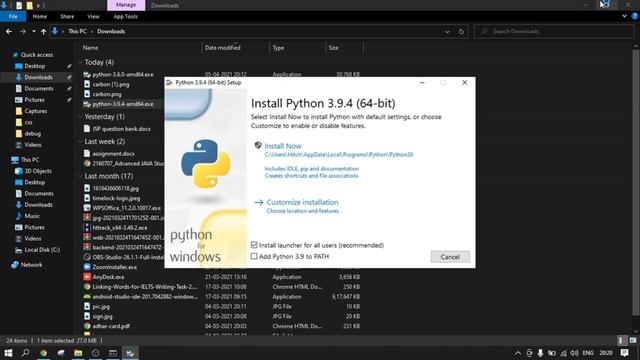Expand address bar history dropdown
The width and height of the screenshot is (640, 360).
tap(447, 31)
